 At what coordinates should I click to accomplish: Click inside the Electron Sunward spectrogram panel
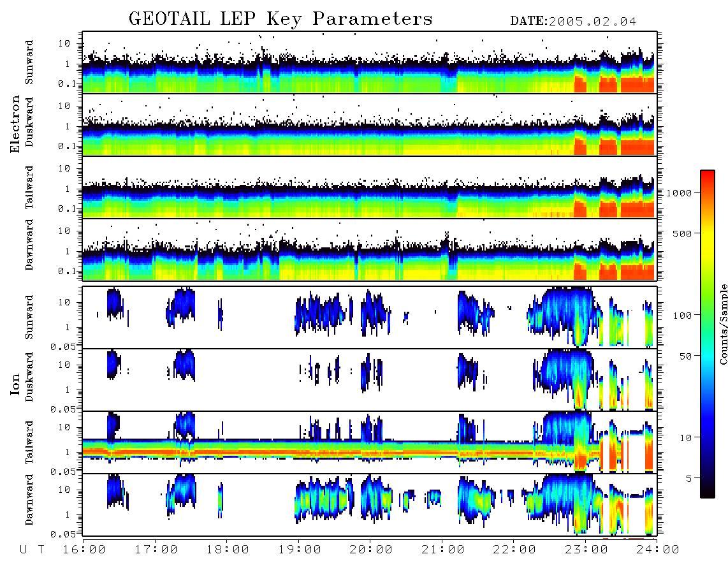pyautogui.click(x=370, y=62)
